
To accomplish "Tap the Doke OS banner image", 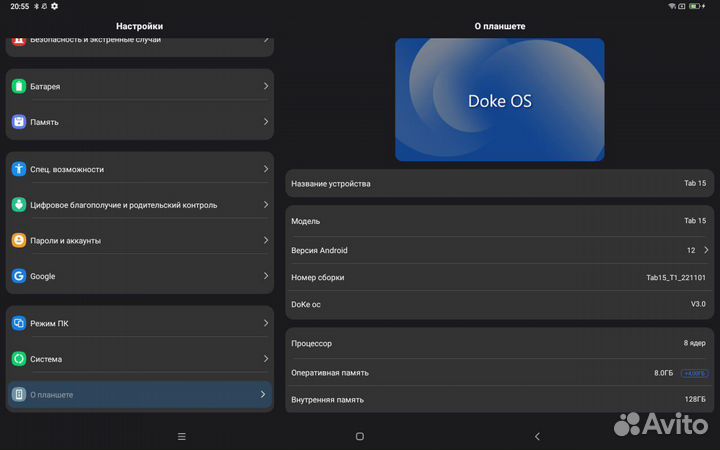I will [499, 100].
